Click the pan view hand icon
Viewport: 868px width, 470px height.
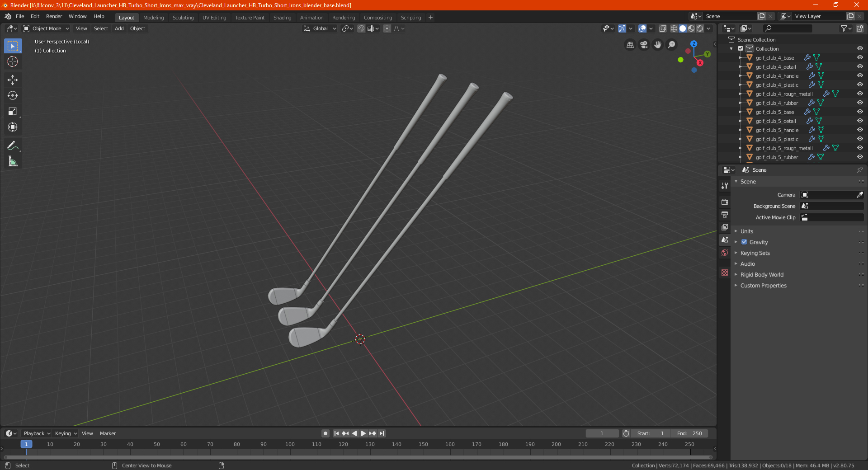coord(658,45)
